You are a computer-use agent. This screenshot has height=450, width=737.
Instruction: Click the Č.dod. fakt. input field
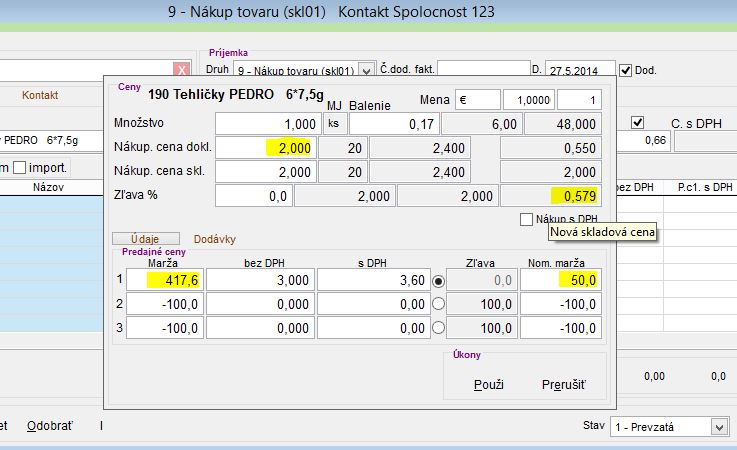[483, 70]
